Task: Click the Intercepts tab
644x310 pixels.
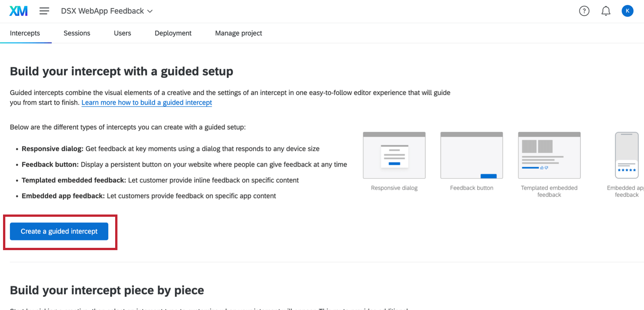Action: click(x=25, y=33)
